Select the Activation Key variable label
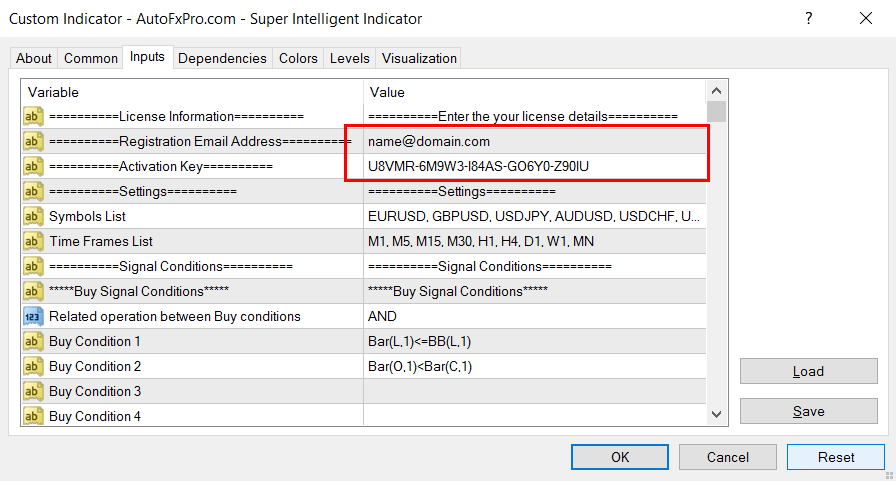Image resolution: width=896 pixels, height=481 pixels. (161, 166)
